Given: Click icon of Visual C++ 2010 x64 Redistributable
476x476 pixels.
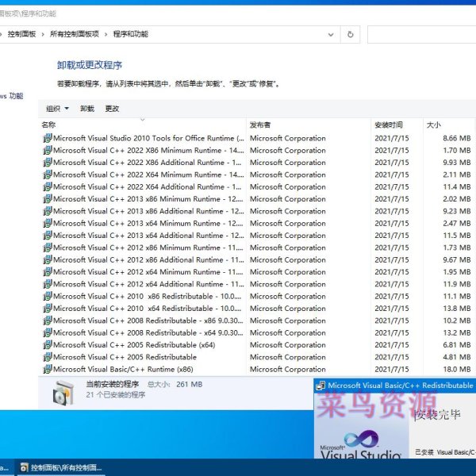Looking at the screenshot, I should click(48, 308).
